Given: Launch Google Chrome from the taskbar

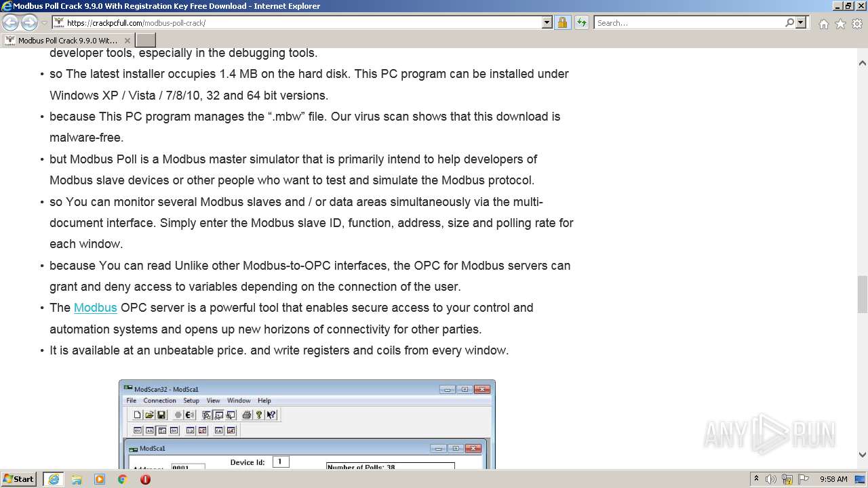Looking at the screenshot, I should point(122,479).
